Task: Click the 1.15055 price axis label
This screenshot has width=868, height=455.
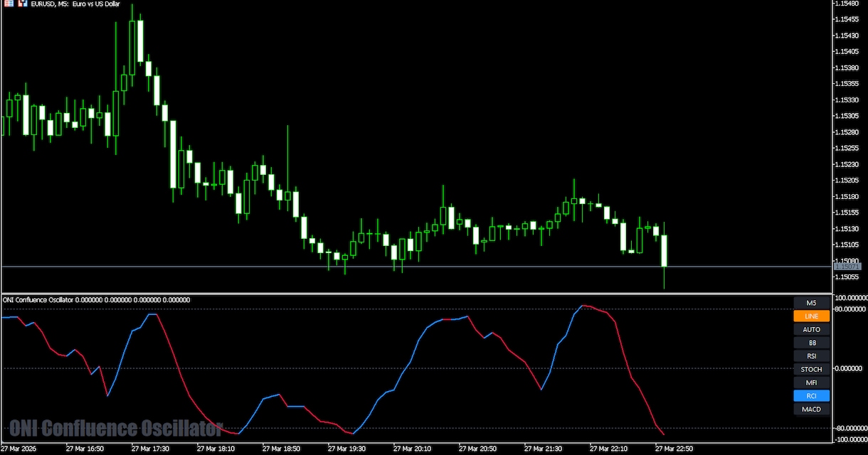Action: (847, 277)
